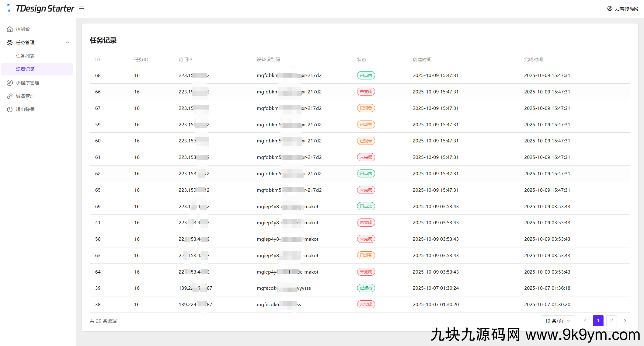The width and height of the screenshot is (644, 346).
Task: Click the previous page arrow
Action: [585, 321]
